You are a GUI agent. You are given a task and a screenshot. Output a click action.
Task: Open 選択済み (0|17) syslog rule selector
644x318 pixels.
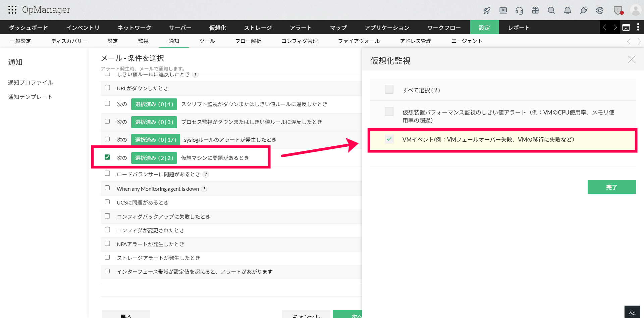pyautogui.click(x=156, y=140)
